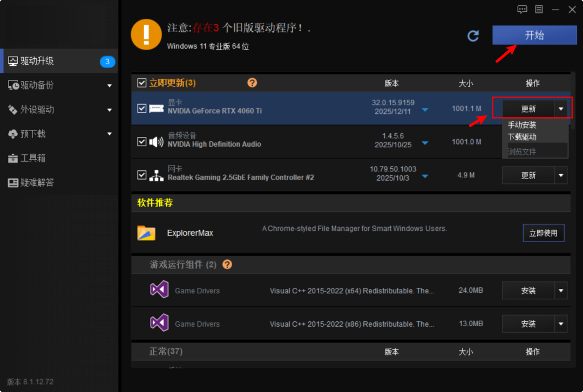The width and height of the screenshot is (583, 392).
Task: Click the 疑难解答 sidebar icon
Action: [13, 182]
